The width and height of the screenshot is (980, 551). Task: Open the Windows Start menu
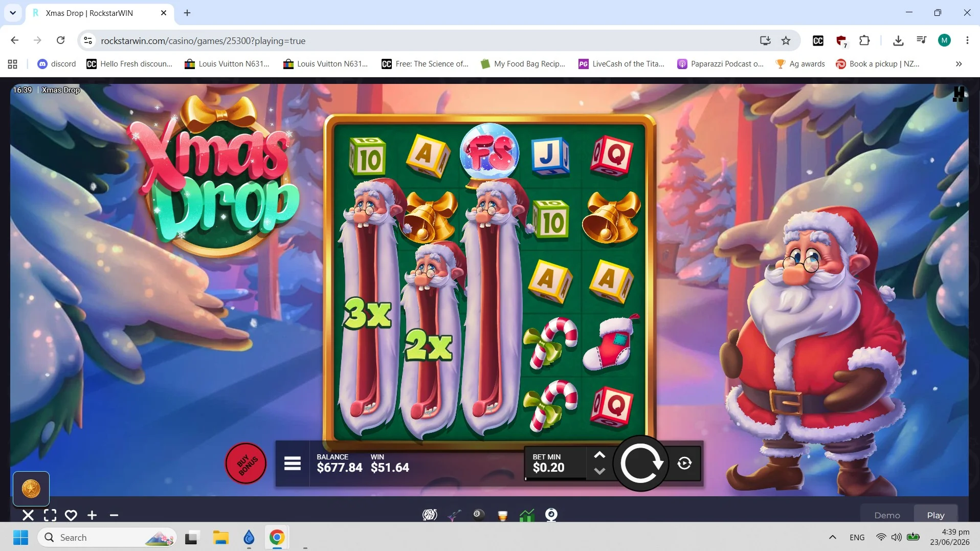pyautogui.click(x=20, y=538)
